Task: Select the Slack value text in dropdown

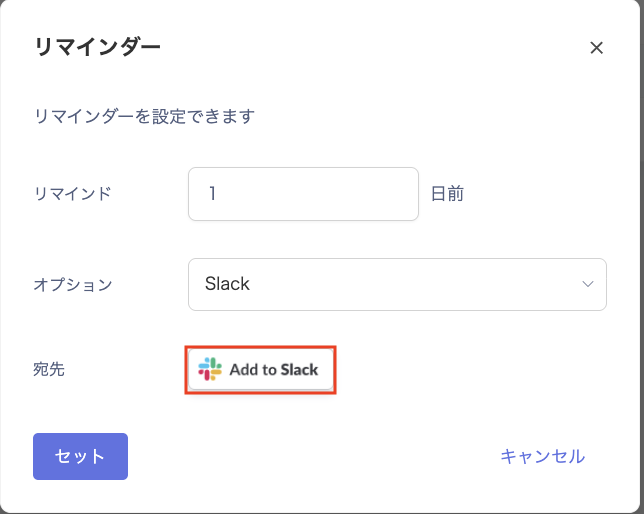Action: pyautogui.click(x=227, y=284)
